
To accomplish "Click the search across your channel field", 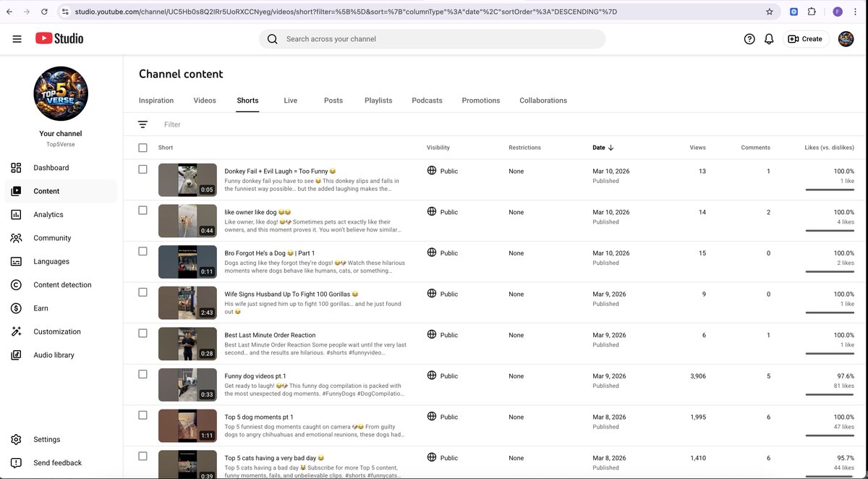I will point(432,39).
